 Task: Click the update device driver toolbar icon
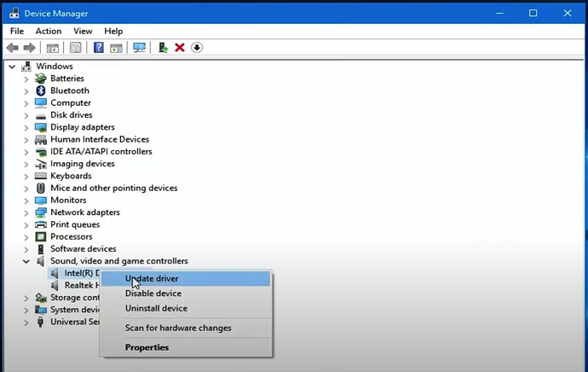click(163, 48)
